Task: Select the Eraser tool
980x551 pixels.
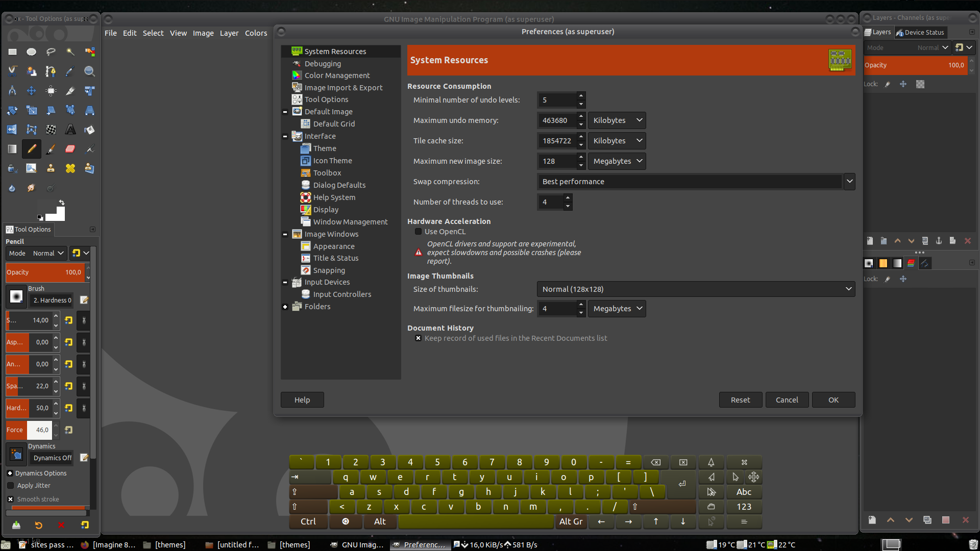Action: (x=70, y=149)
